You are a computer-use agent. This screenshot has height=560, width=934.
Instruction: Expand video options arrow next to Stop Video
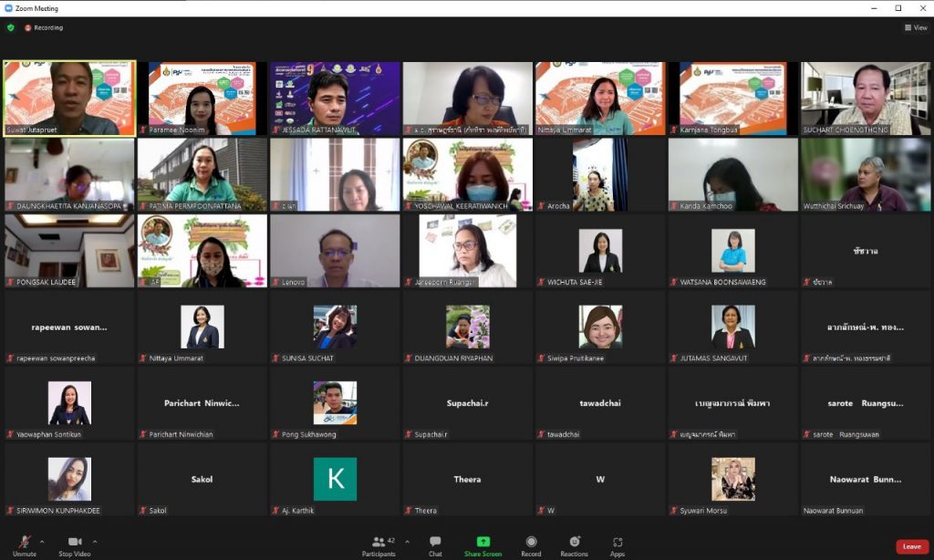95,541
